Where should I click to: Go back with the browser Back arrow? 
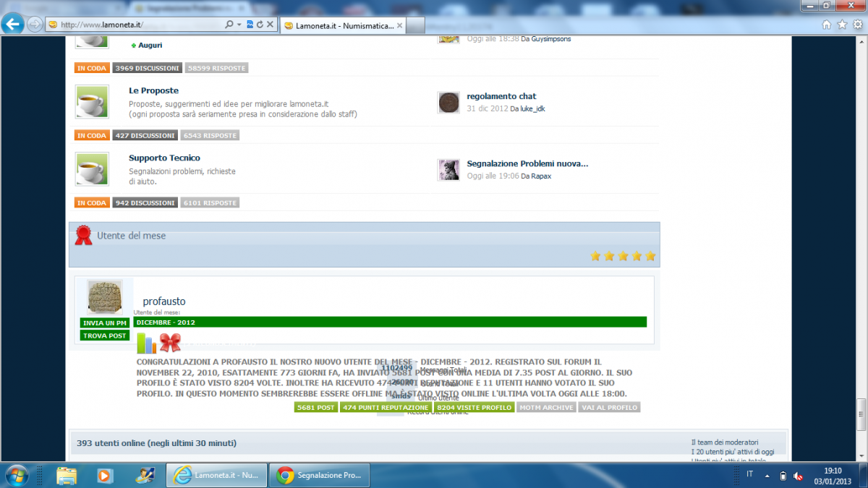coord(13,24)
